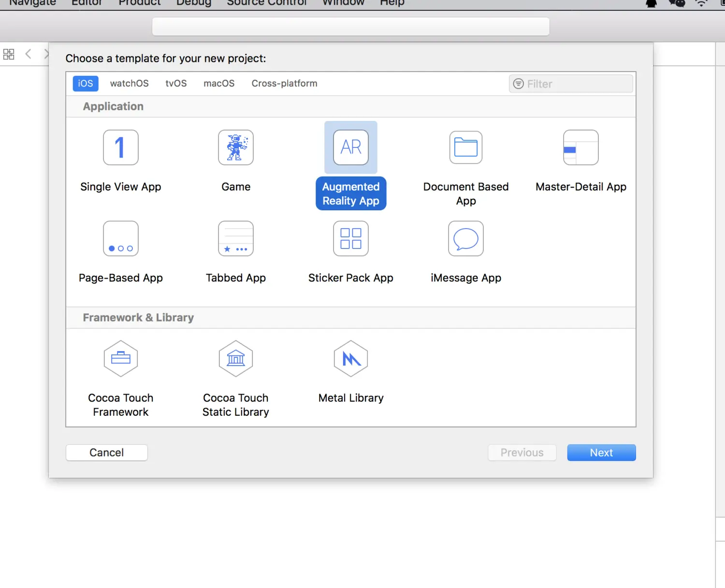Click the Game label
Screen dimensions: 725x588
236,187
